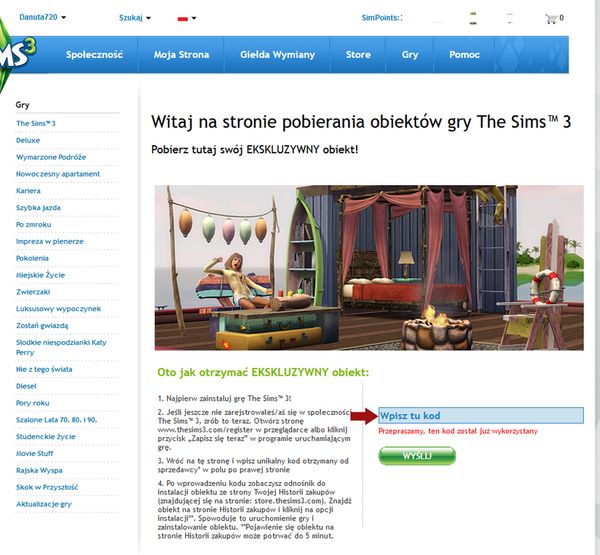The image size is (600, 555).
Task: Click the promotional beach house banner image
Action: click(x=369, y=268)
